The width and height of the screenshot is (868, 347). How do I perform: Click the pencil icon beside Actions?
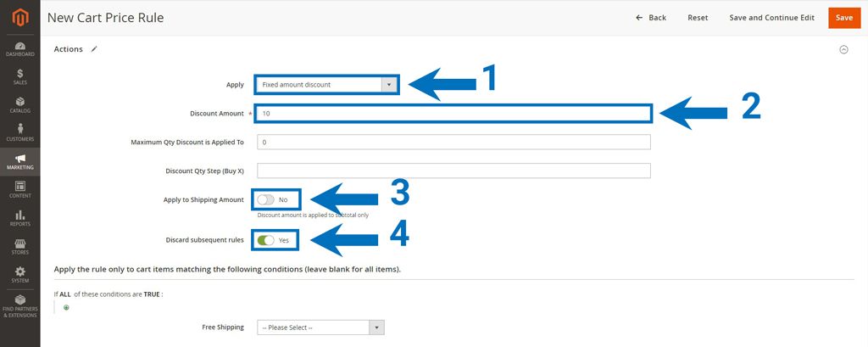[x=94, y=49]
